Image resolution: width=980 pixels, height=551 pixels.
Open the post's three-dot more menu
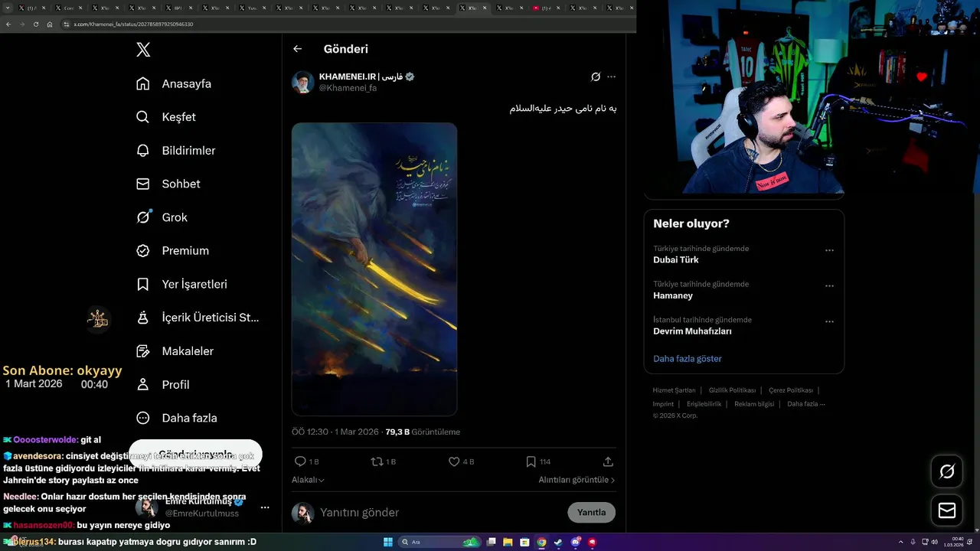611,77
